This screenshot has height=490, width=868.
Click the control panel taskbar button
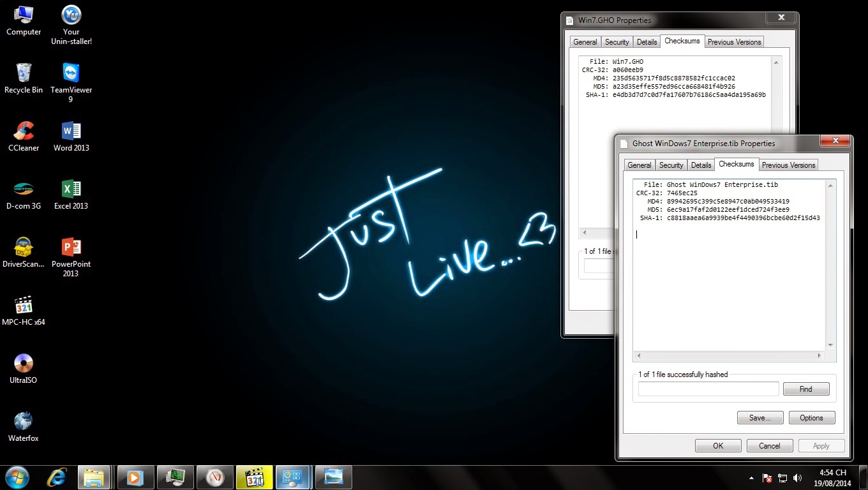[x=294, y=477]
